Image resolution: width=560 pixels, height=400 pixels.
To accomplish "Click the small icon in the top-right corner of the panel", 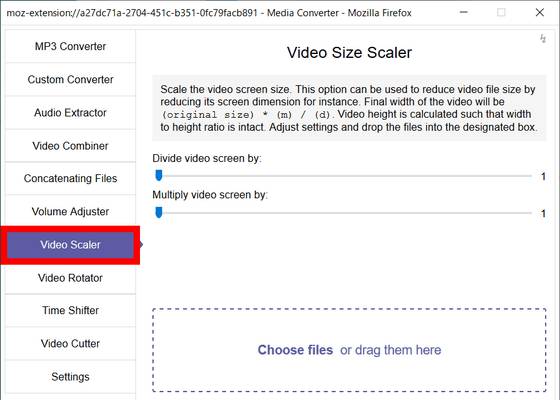I will pos(543,38).
